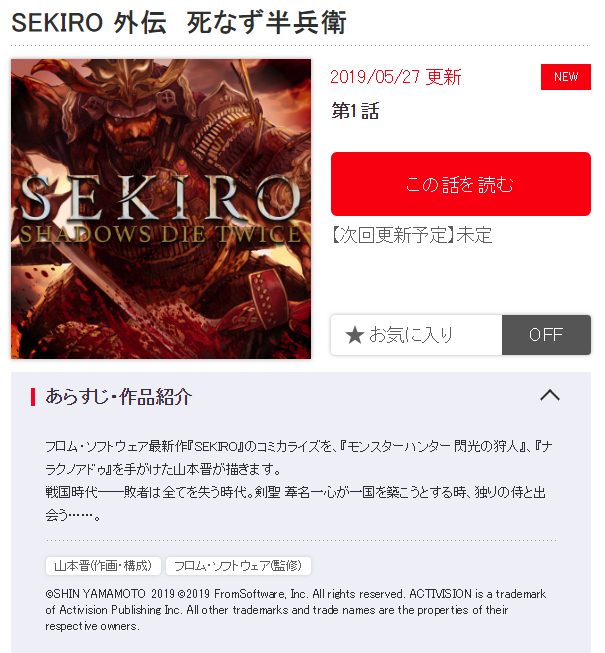Click the あらすじ・作品紹介 heading
Screen dimensions: 605x653
click(119, 396)
